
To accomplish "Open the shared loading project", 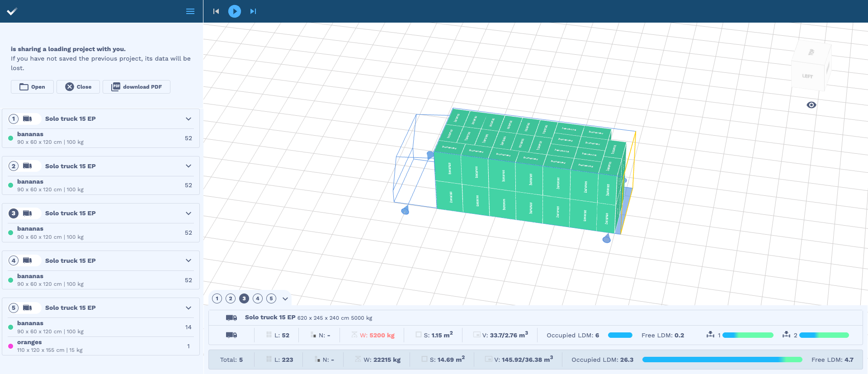I will 32,87.
